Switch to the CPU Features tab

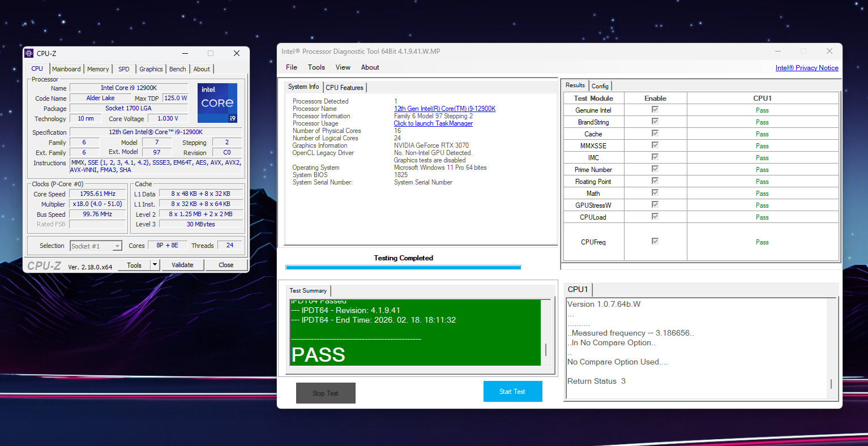(344, 88)
